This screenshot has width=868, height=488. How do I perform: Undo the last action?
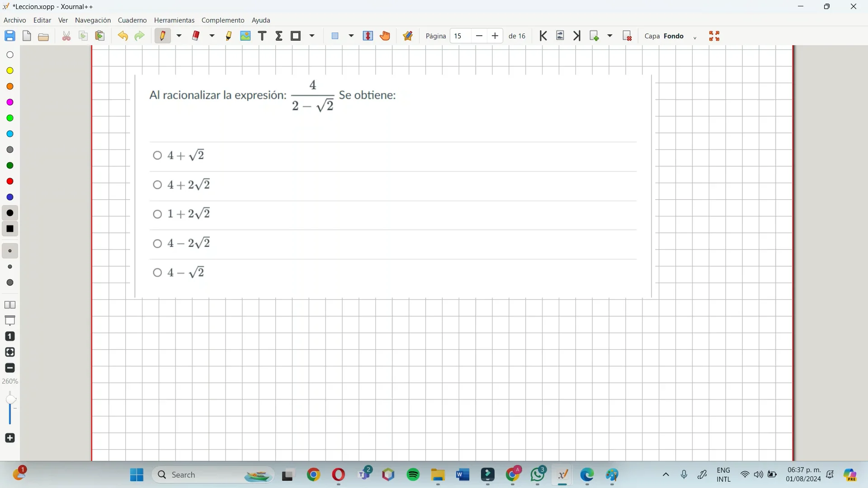tap(123, 36)
